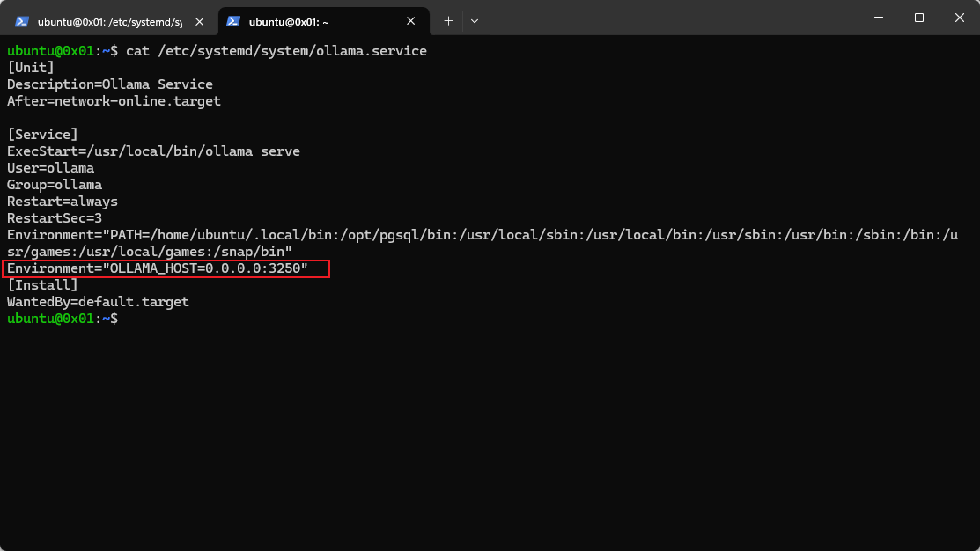Click After=network-online.target line
Viewport: 980px width, 551px height.
click(x=114, y=101)
